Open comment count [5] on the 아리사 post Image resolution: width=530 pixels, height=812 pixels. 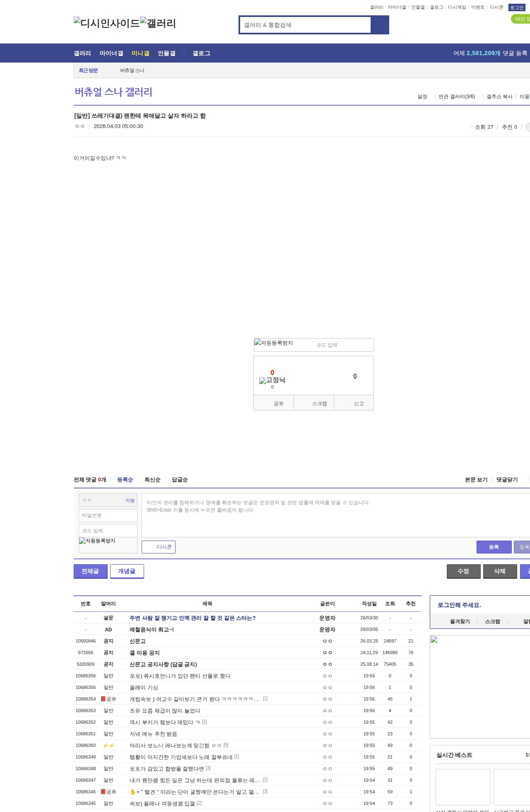tap(226, 745)
